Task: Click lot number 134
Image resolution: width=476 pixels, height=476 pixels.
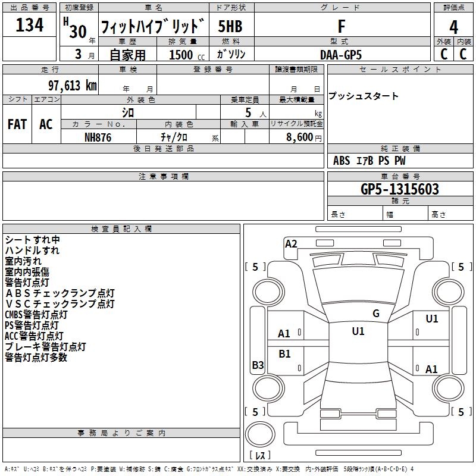Action: (29, 26)
